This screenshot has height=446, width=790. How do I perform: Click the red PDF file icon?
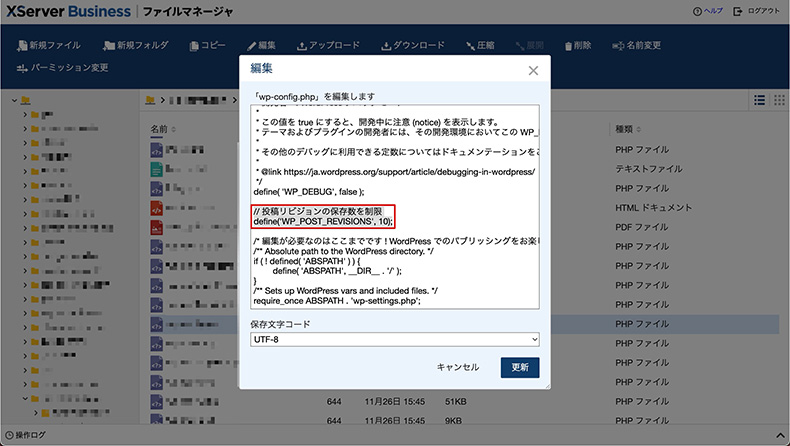tap(156, 227)
